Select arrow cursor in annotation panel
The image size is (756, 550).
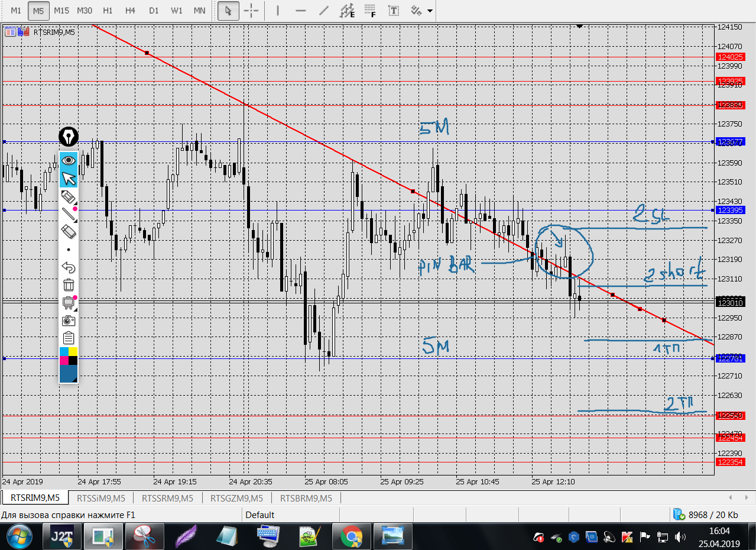(x=69, y=178)
